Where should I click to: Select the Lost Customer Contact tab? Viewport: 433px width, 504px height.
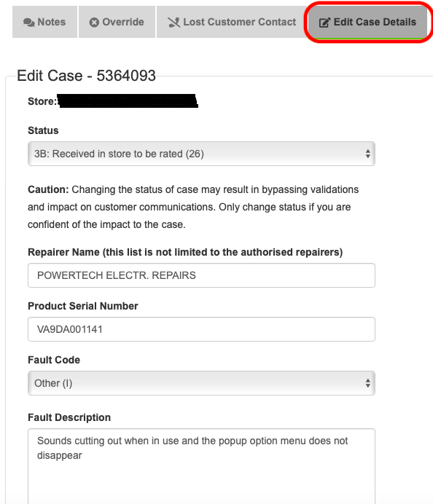(x=232, y=22)
